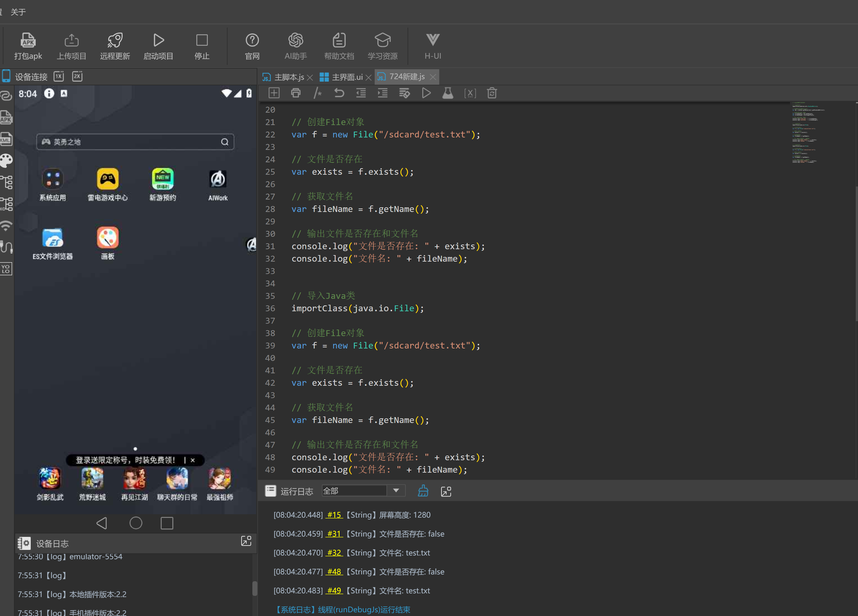Viewport: 858px width, 616px height.
Task: Close the 主界面.ui tab
Action: point(368,77)
